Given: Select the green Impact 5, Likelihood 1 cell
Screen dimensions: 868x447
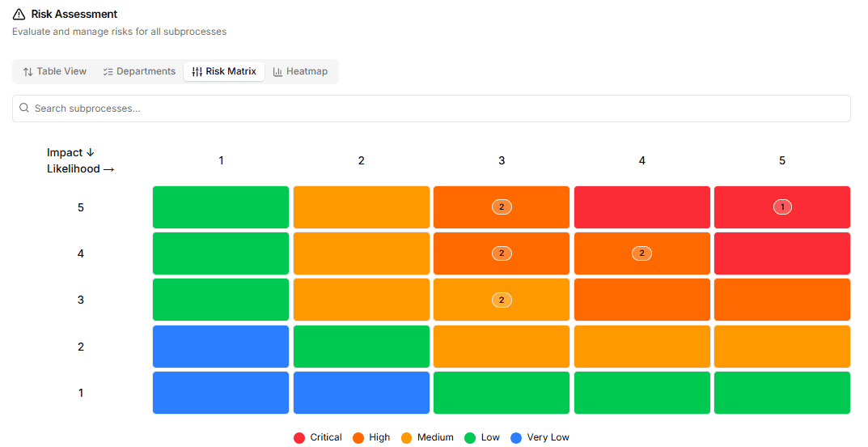Looking at the screenshot, I should point(221,207).
